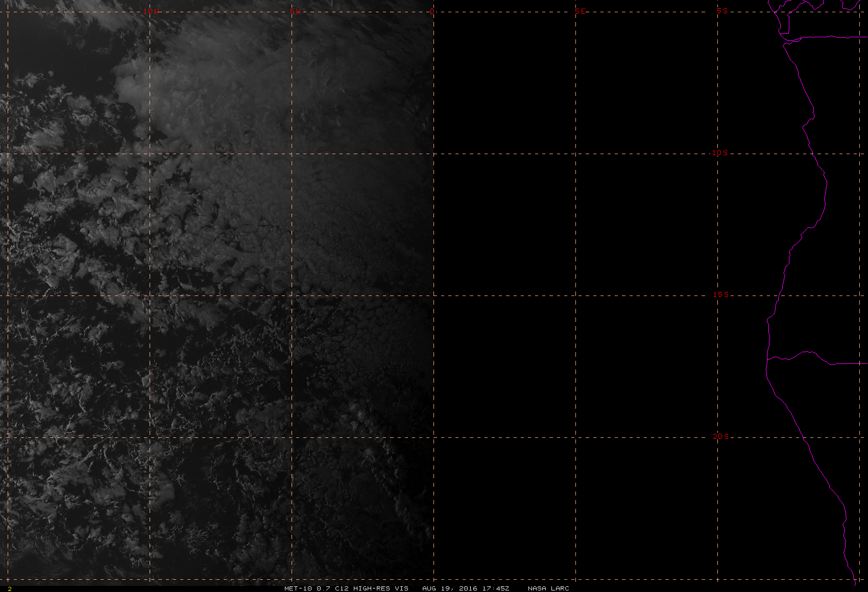This screenshot has height=592, width=868.
Task: Click the 10W longitude label
Action: tap(150, 11)
